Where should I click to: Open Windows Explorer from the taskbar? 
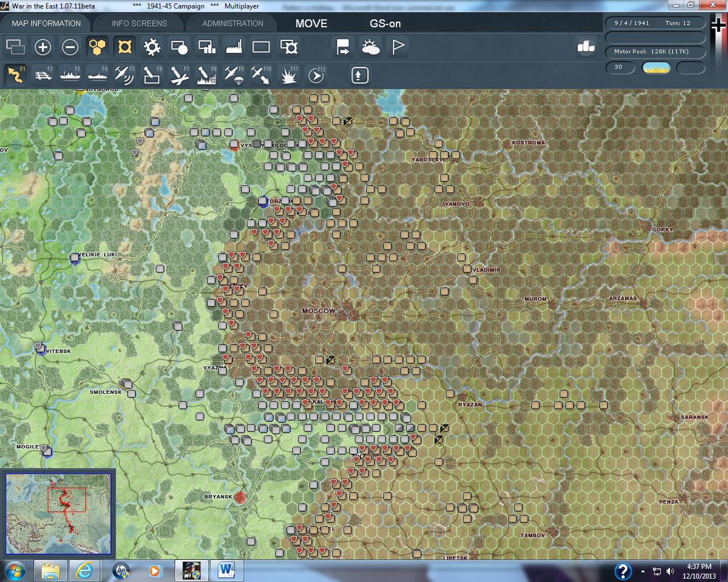pyautogui.click(x=51, y=571)
